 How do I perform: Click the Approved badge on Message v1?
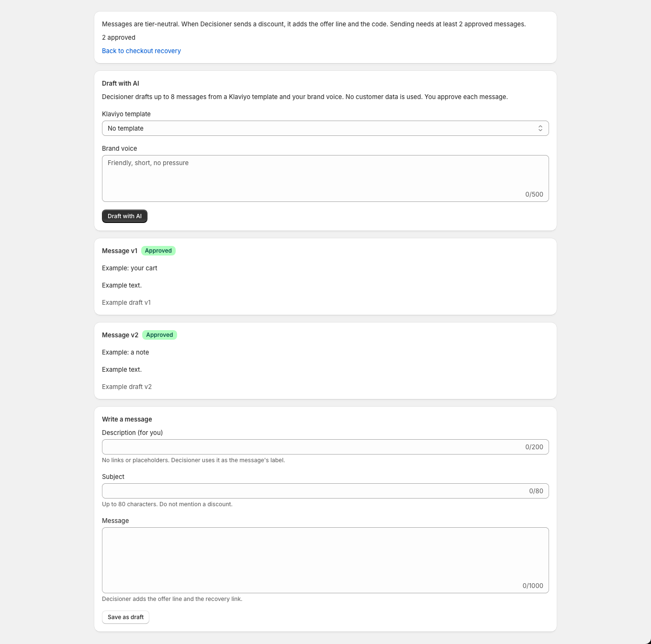click(158, 251)
